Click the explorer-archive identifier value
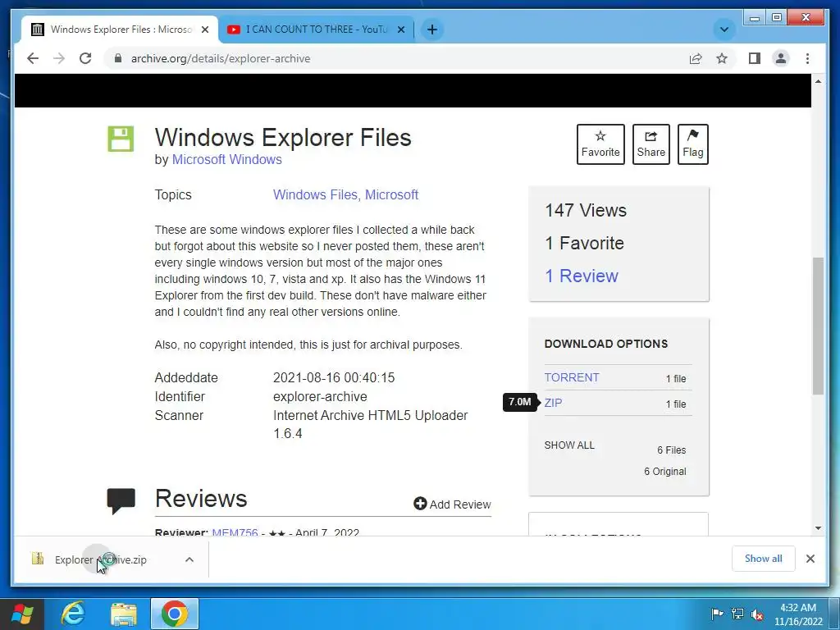Viewport: 840px width, 630px height. click(320, 396)
